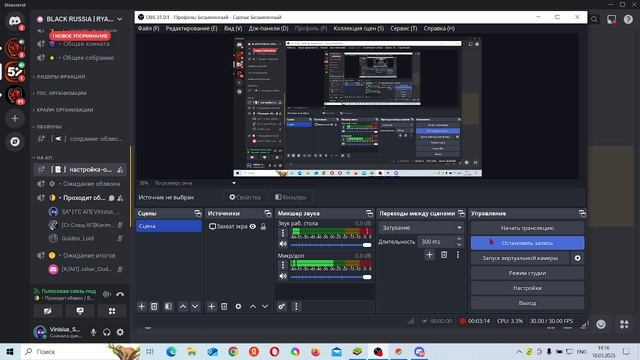This screenshot has width=640, height=360.
Task: Open the Файл menu in OBS
Action: [x=148, y=29]
